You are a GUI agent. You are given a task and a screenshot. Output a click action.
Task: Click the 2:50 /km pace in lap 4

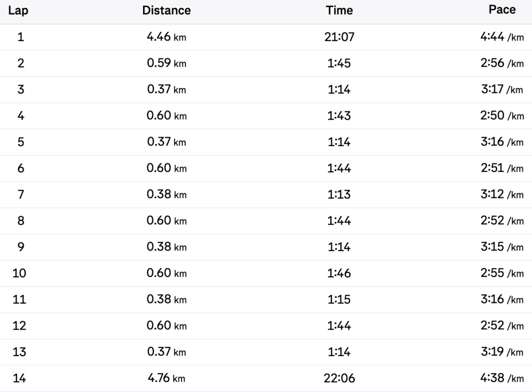click(502, 116)
